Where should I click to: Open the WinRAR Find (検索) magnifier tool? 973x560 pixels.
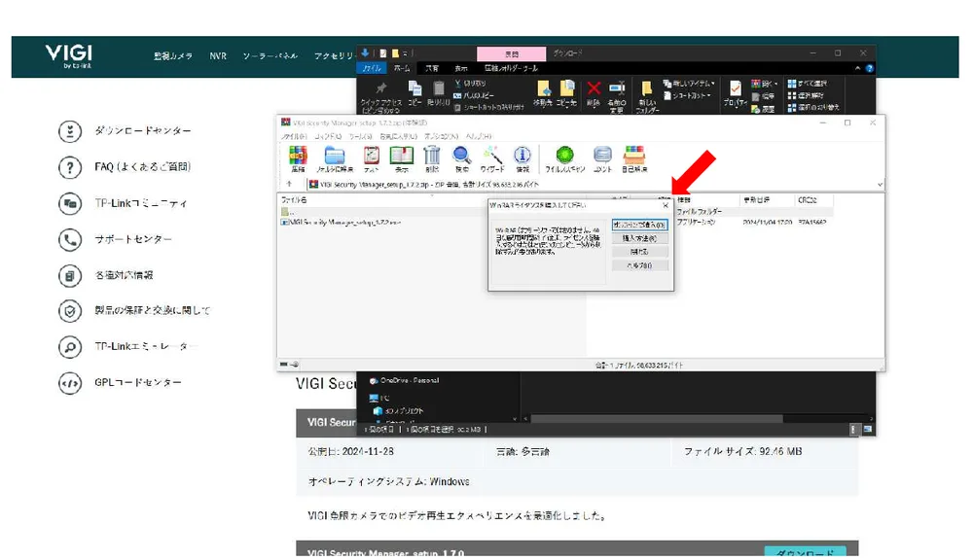(461, 158)
